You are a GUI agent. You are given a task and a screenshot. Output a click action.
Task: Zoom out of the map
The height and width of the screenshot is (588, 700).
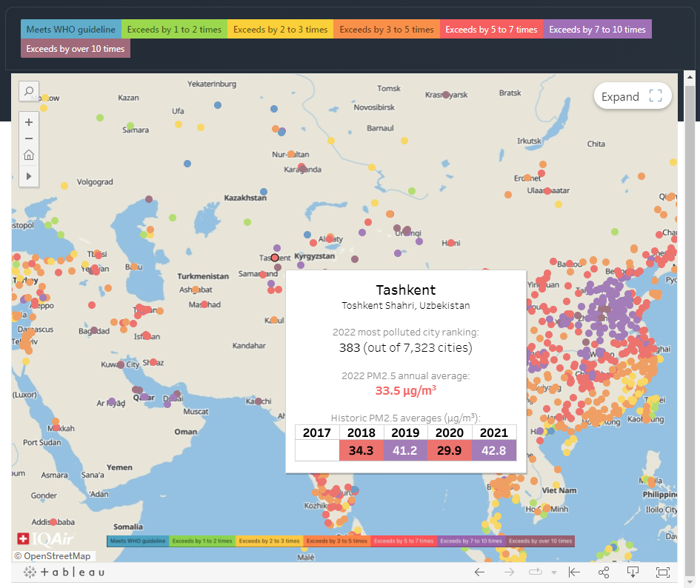point(29,138)
